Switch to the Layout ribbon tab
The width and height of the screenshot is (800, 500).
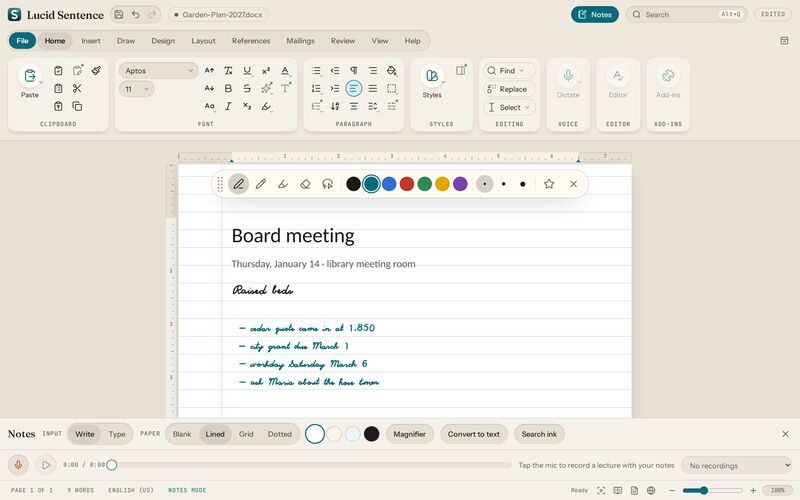203,41
